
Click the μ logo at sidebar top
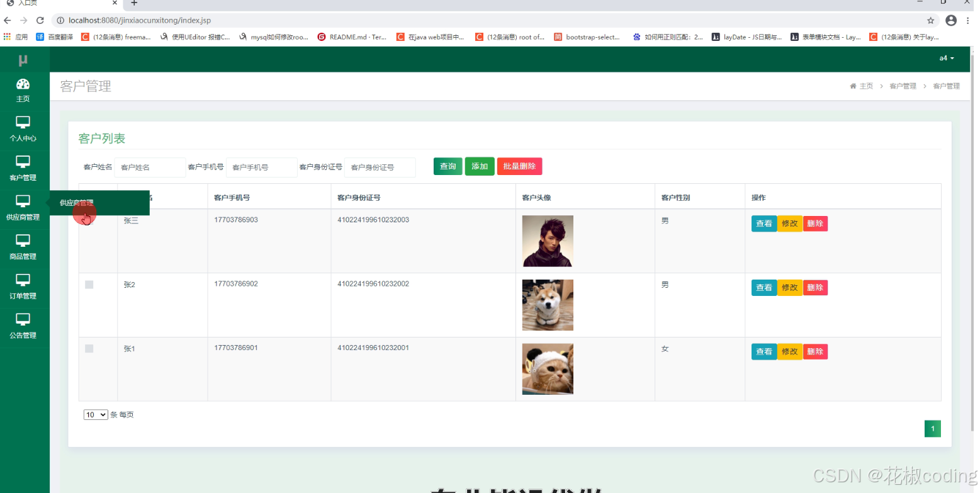coord(24,58)
